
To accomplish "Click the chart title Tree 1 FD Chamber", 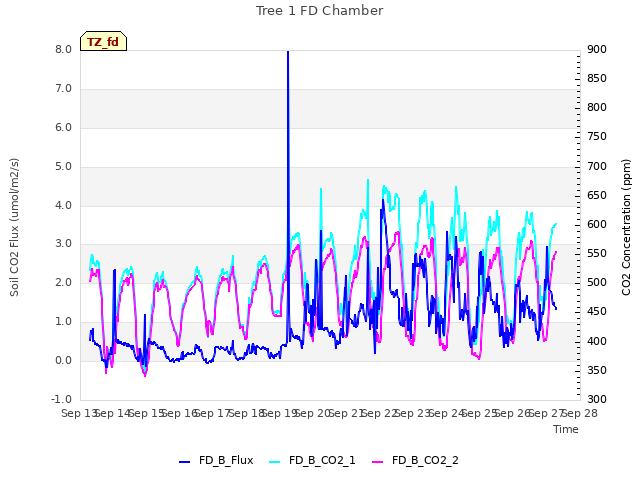I will pyautogui.click(x=320, y=11).
